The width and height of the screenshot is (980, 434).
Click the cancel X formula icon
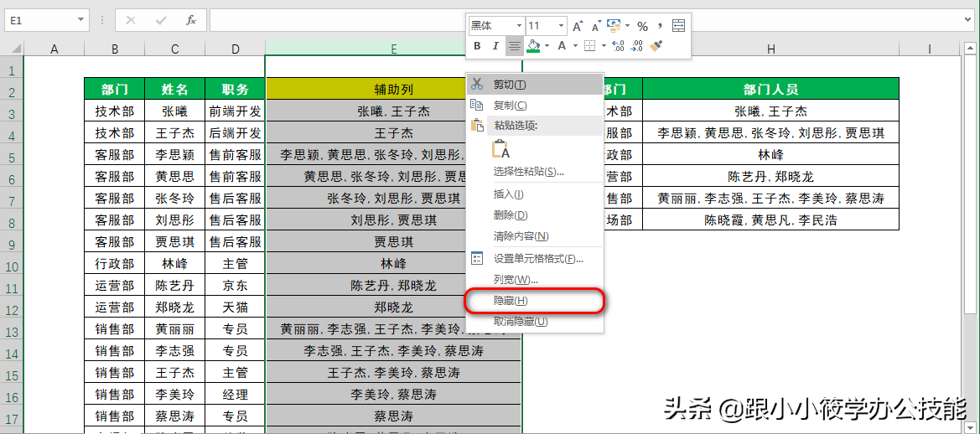[x=131, y=20]
